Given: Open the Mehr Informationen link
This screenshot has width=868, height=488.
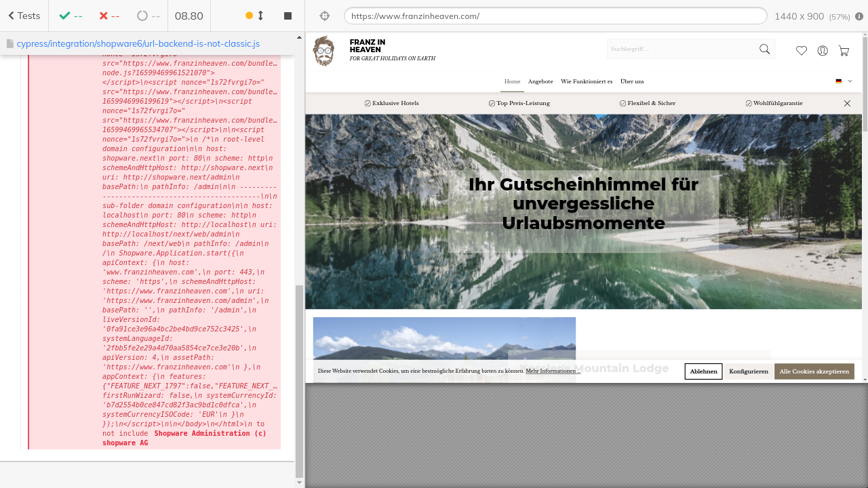Looking at the screenshot, I should coord(553,371).
